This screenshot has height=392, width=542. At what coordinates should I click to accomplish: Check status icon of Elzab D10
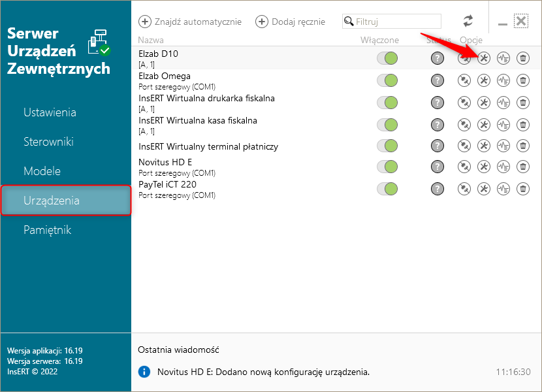pyautogui.click(x=438, y=58)
